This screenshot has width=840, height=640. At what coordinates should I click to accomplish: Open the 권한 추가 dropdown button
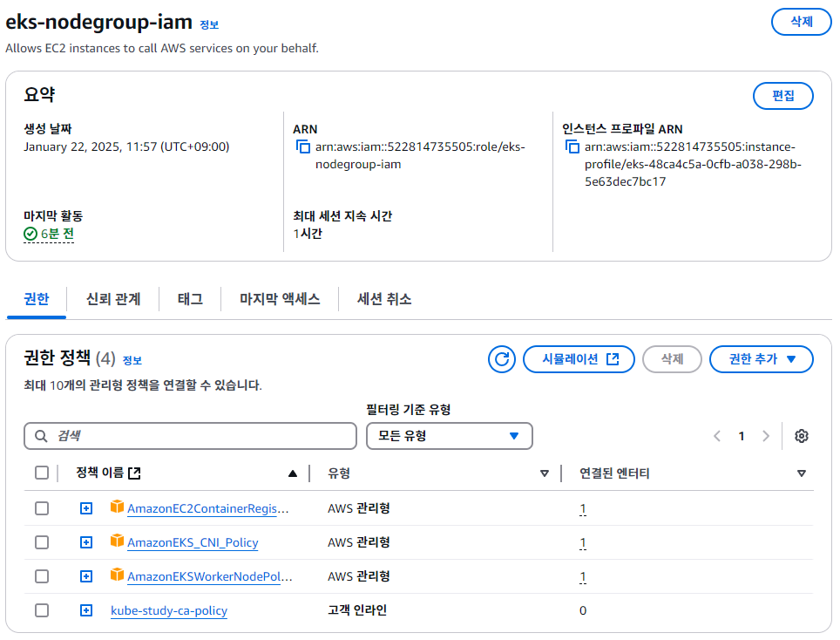[762, 359]
